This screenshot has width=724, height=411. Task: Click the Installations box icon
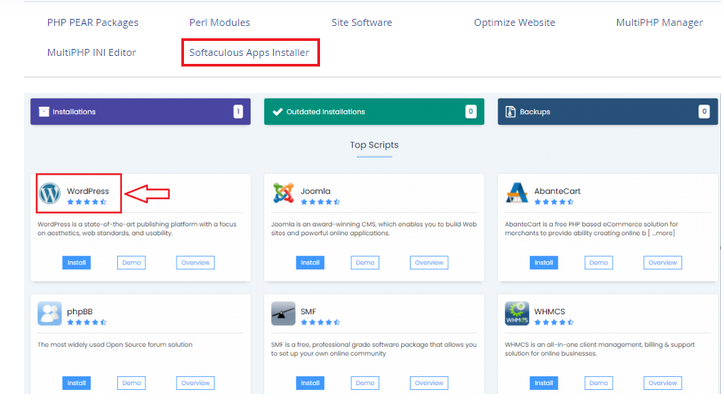click(x=44, y=112)
